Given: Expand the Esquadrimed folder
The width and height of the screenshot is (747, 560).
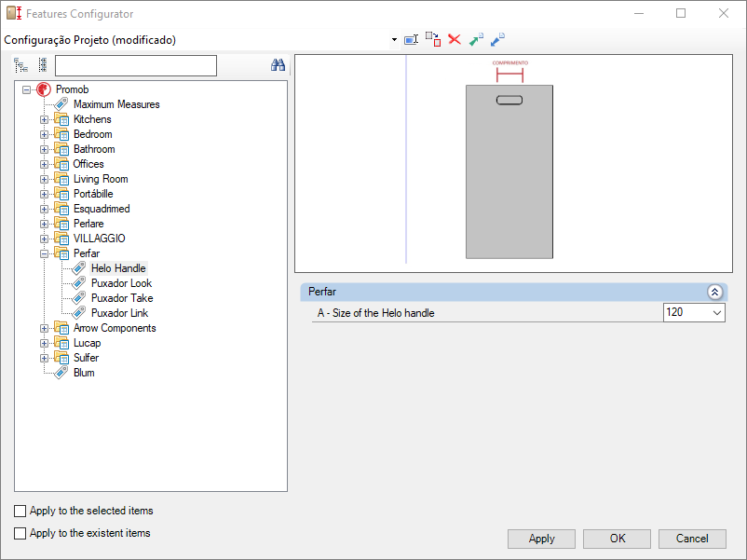Looking at the screenshot, I should tap(45, 210).
